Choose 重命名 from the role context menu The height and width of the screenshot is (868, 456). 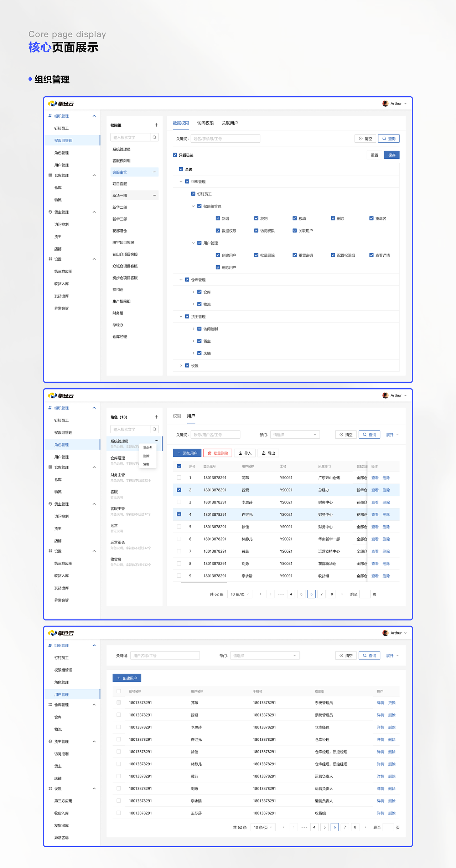pyautogui.click(x=148, y=448)
